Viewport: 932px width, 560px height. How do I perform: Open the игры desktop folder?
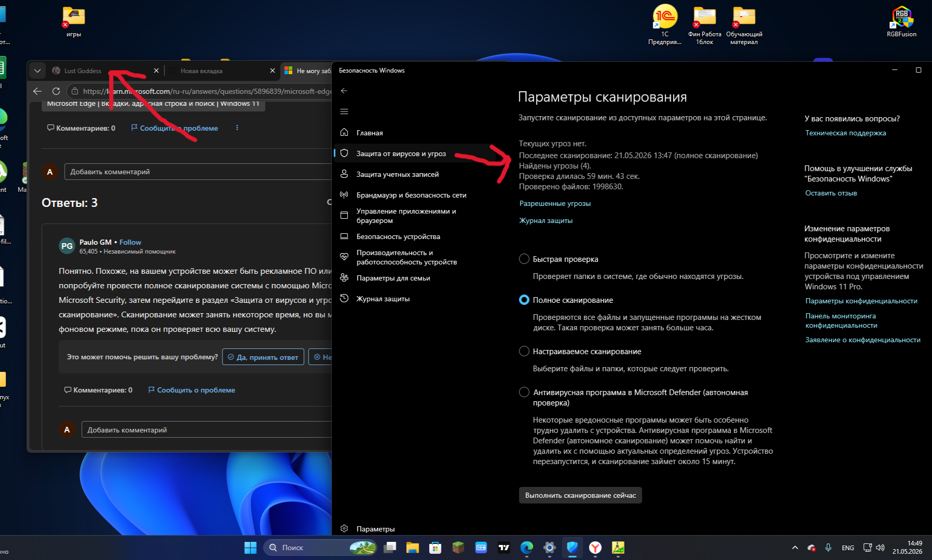74,22
